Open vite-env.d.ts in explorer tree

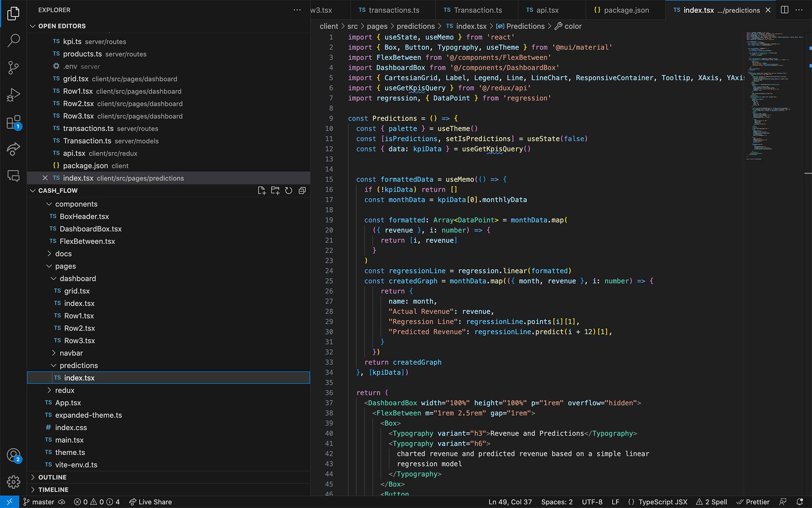point(169,465)
